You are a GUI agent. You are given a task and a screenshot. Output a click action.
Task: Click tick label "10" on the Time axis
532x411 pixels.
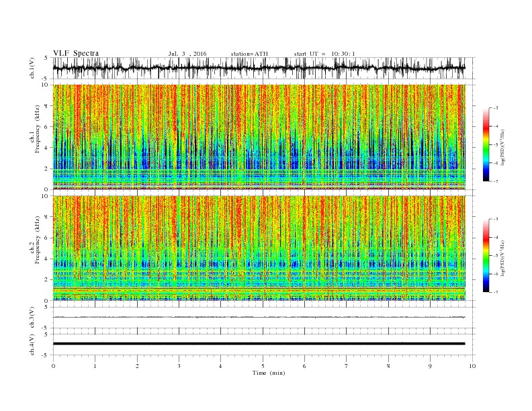pos(472,366)
